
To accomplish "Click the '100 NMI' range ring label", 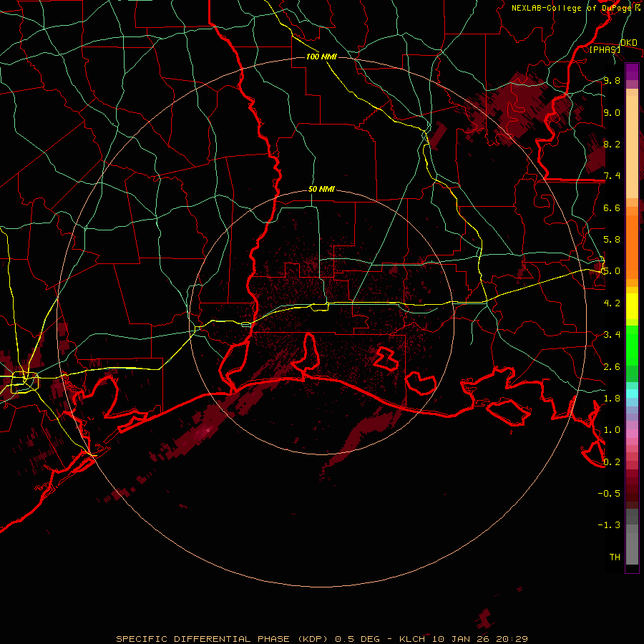I will click(321, 57).
